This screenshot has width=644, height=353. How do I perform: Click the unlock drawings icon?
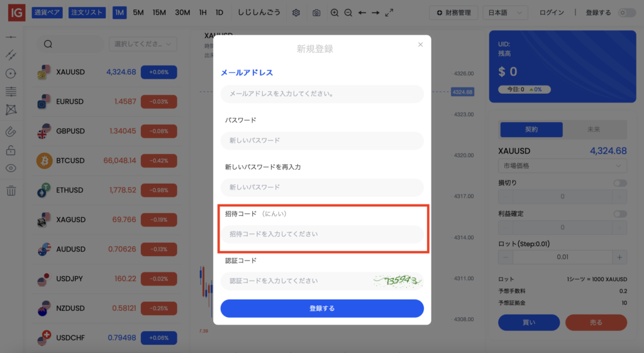click(x=11, y=150)
